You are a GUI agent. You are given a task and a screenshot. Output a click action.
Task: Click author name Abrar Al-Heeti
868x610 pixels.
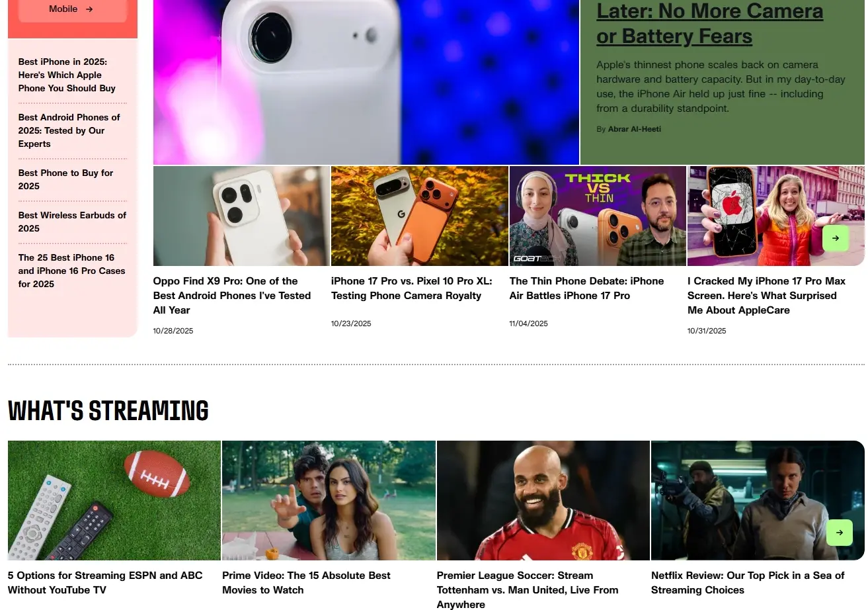pos(634,129)
